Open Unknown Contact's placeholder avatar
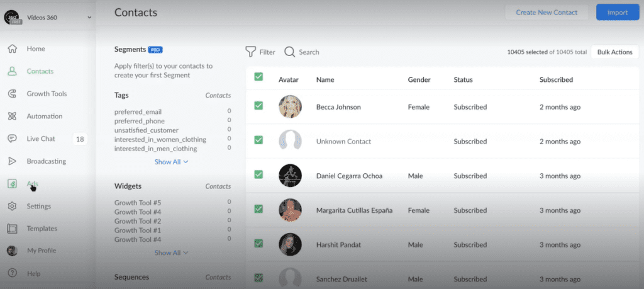644x289 pixels. click(291, 142)
